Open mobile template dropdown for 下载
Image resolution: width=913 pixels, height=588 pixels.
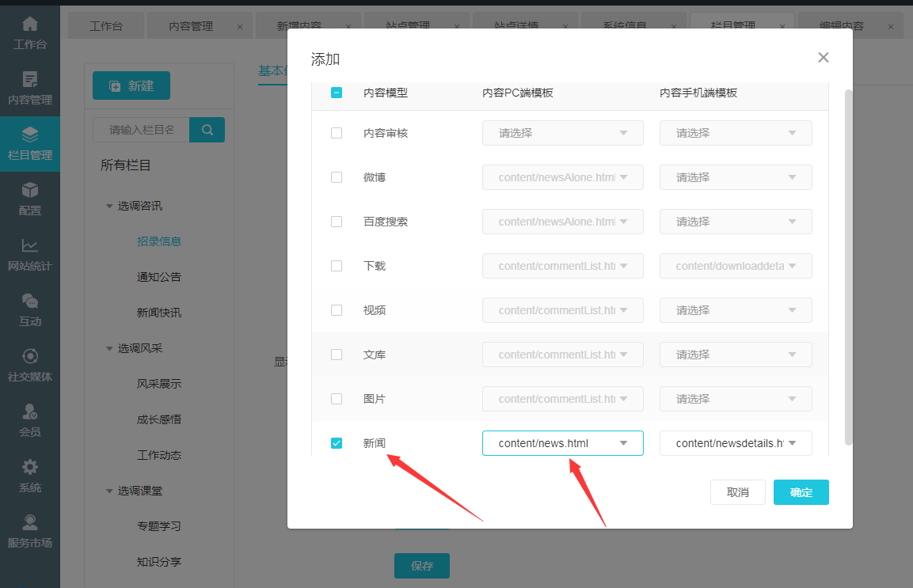(x=736, y=265)
